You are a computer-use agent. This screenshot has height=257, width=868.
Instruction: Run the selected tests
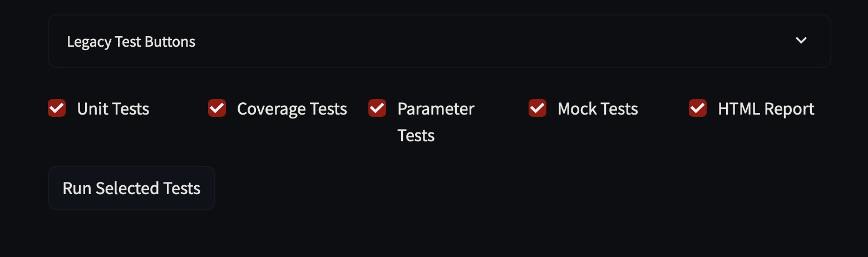131,188
